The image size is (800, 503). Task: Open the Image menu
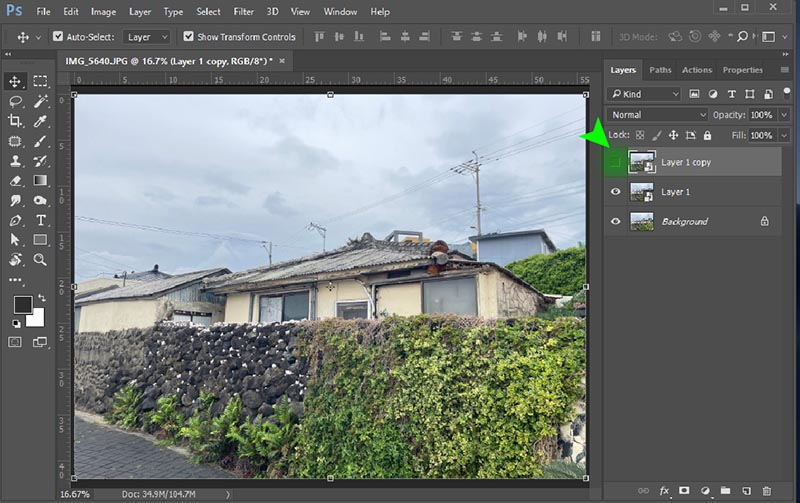[x=103, y=11]
